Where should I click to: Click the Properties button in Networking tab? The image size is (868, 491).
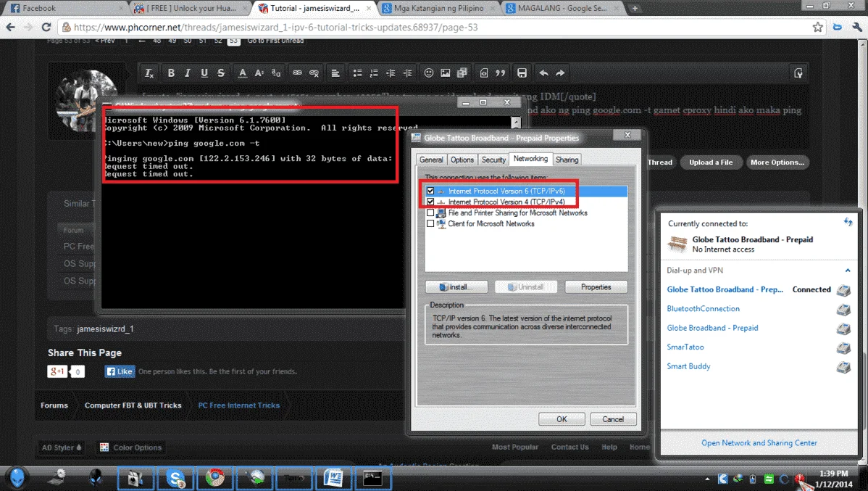(596, 287)
